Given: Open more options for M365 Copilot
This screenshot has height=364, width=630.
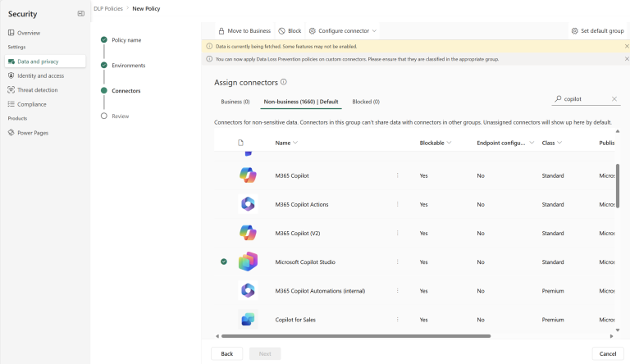Looking at the screenshot, I should (397, 175).
